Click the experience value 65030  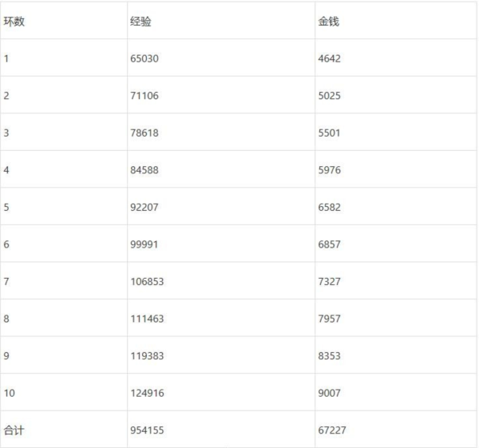(x=144, y=58)
